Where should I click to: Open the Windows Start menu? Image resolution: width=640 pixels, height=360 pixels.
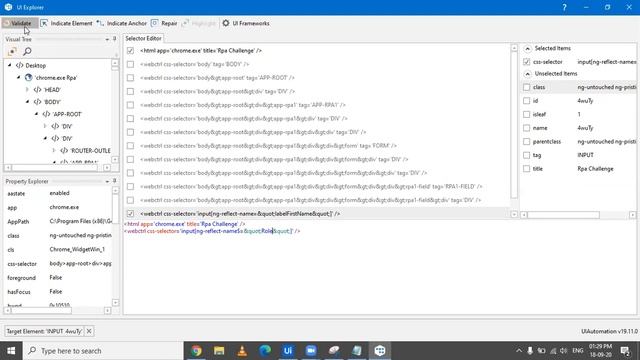11,351
